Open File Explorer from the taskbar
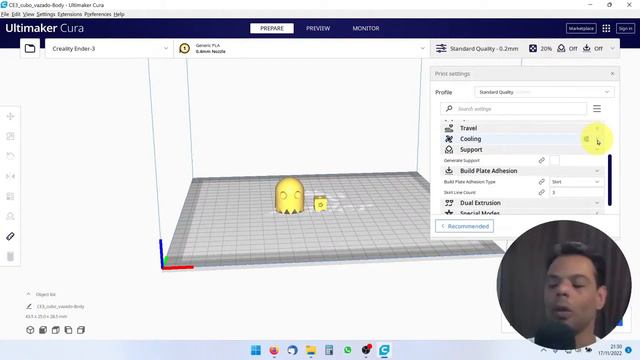The height and width of the screenshot is (360, 640). tap(311, 350)
